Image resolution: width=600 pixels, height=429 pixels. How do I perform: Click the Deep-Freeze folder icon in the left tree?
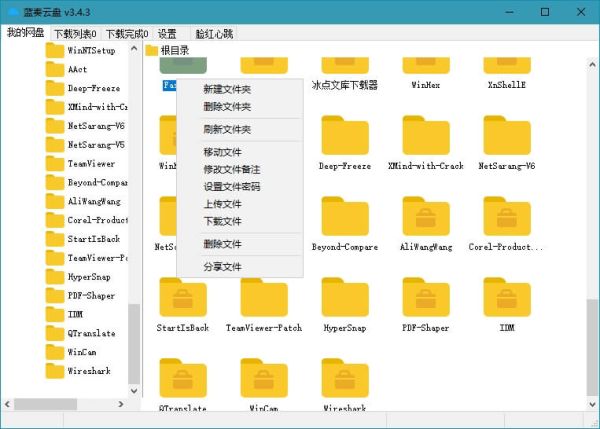[x=55, y=88]
